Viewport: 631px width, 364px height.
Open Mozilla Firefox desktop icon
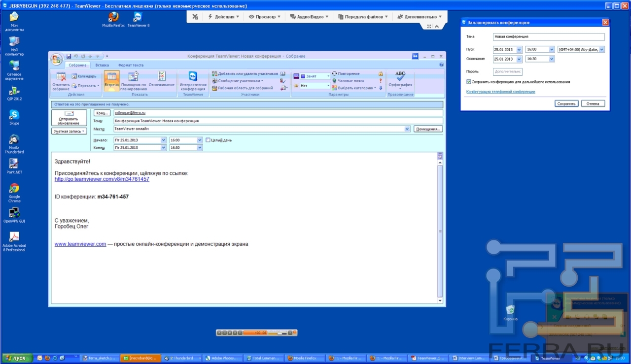point(113,16)
